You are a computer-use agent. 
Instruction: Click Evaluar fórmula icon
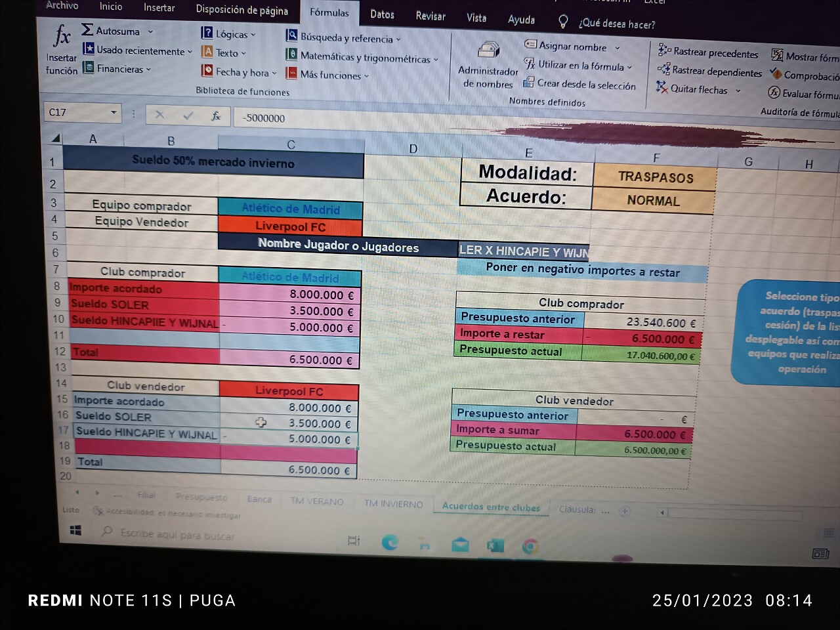tap(774, 93)
